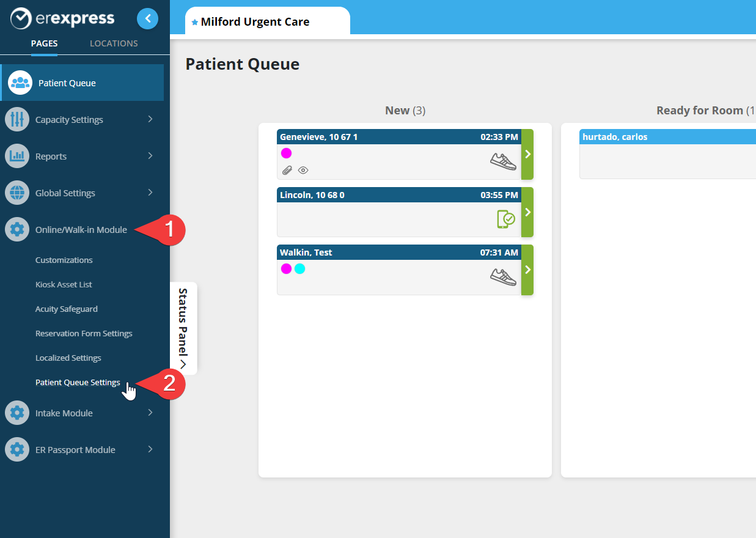This screenshot has width=756, height=538.
Task: Open Patient Queue Settings link
Action: [x=78, y=382]
